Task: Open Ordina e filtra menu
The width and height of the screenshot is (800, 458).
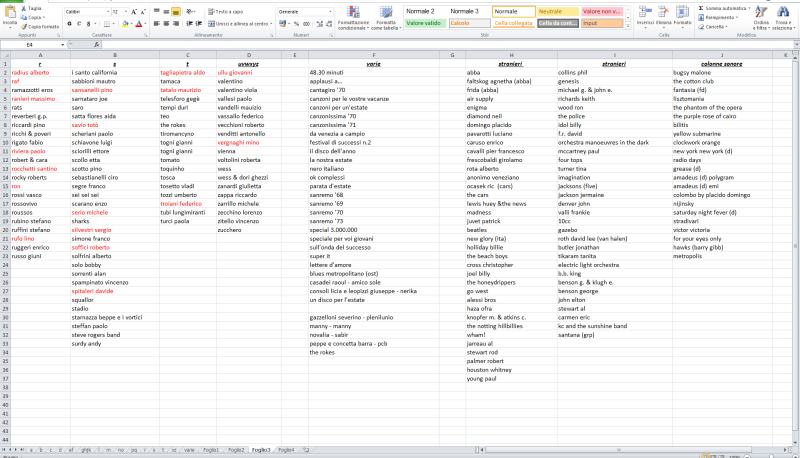Action: point(761,18)
